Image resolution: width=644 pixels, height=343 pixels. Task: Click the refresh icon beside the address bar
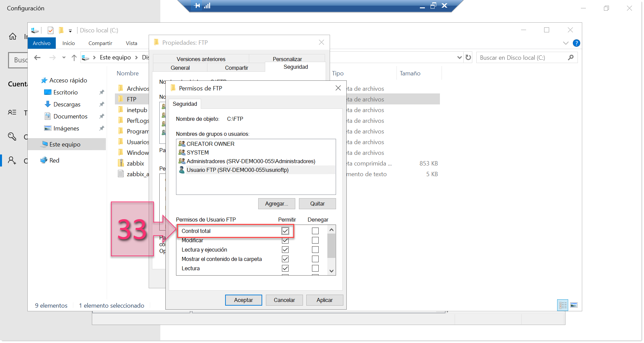click(x=467, y=57)
